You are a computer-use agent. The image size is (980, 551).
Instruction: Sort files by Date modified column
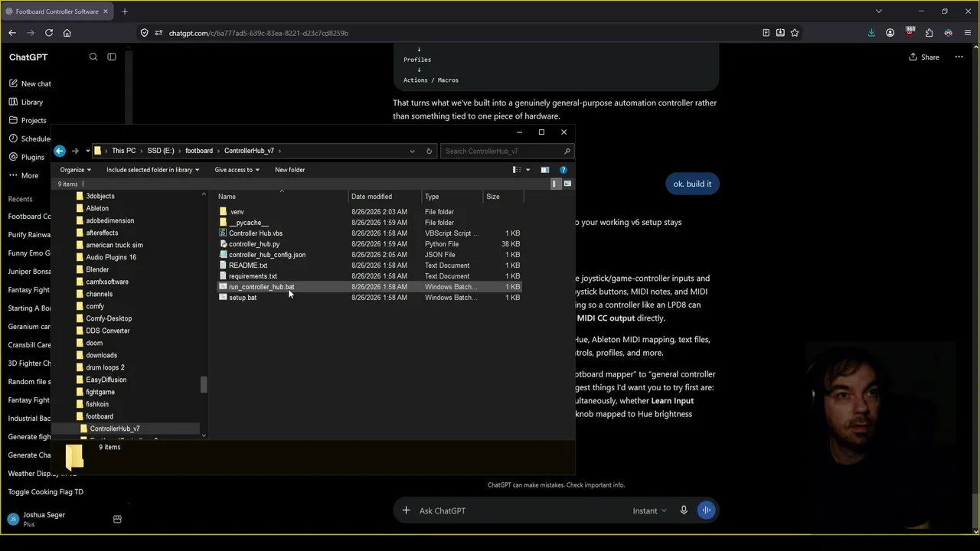pyautogui.click(x=384, y=197)
